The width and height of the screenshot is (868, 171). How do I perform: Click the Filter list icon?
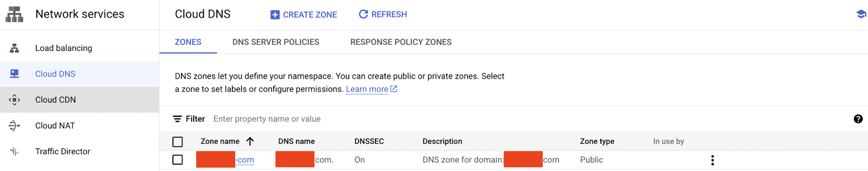click(x=177, y=119)
